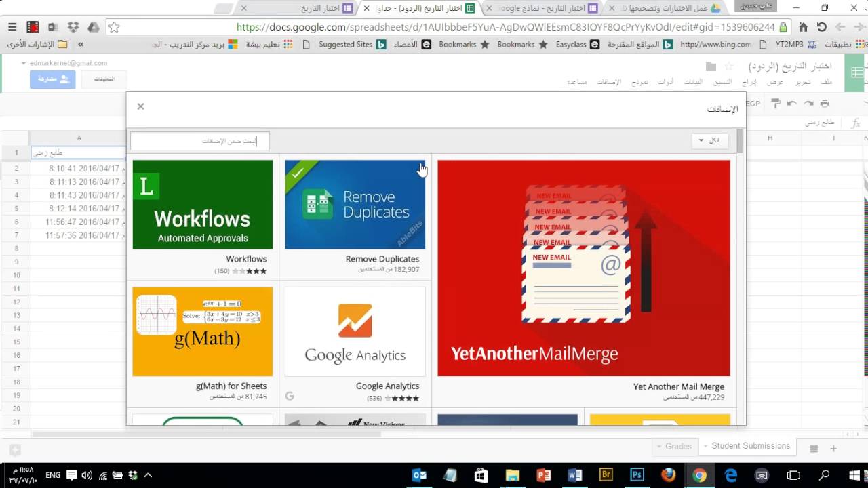Click the move-to-folder icon
This screenshot has width=868, height=488.
(711, 66)
